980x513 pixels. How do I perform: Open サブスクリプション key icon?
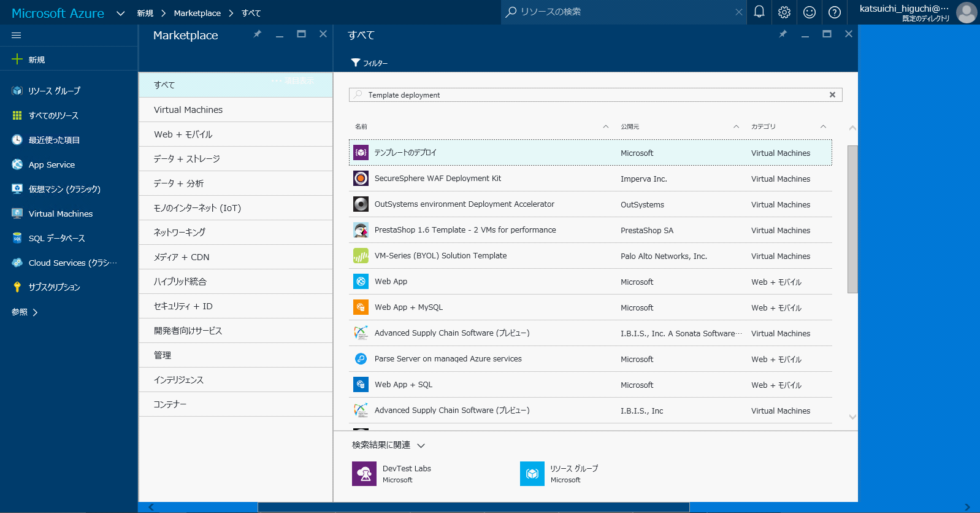[x=17, y=287]
